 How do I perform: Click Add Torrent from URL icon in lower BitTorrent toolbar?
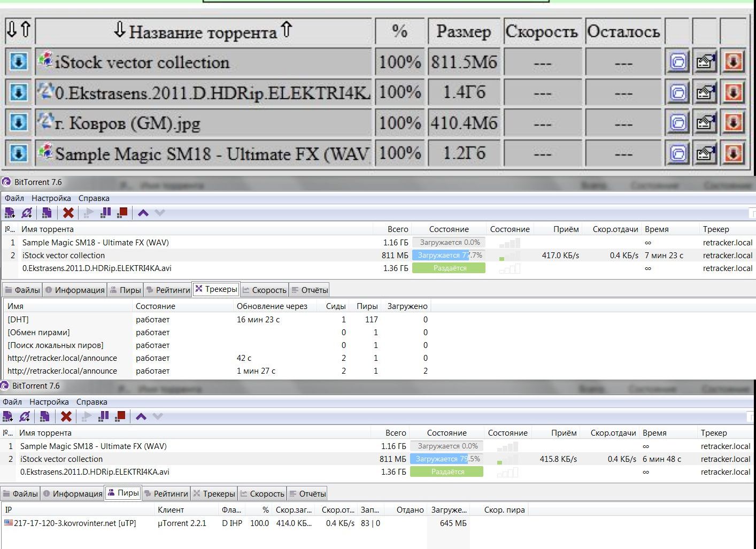point(25,416)
